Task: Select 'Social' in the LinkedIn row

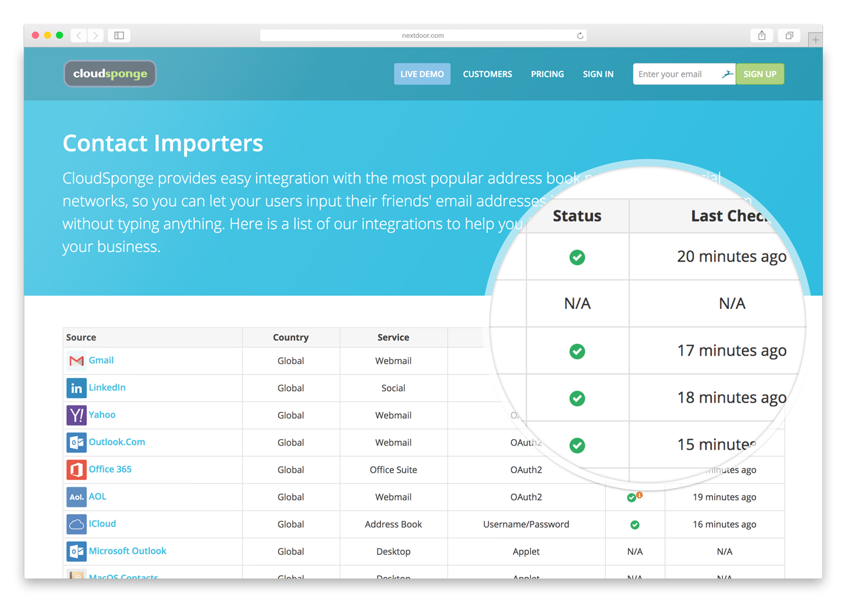Action: tap(393, 388)
